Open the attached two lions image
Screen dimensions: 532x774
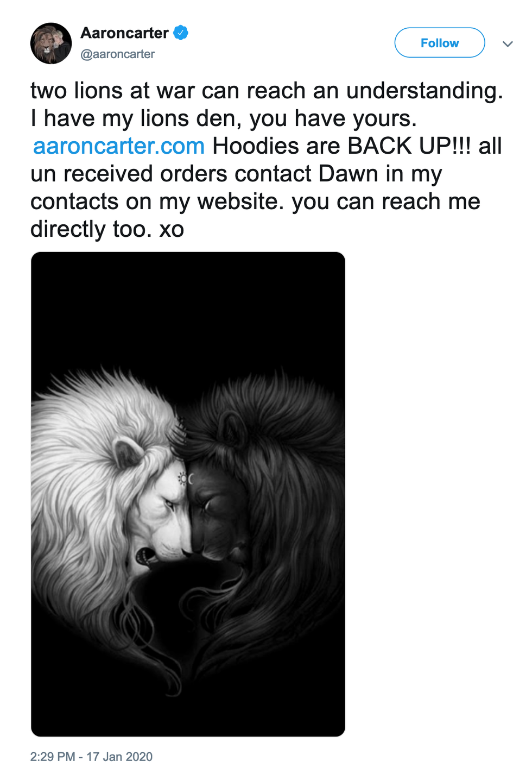(x=188, y=494)
